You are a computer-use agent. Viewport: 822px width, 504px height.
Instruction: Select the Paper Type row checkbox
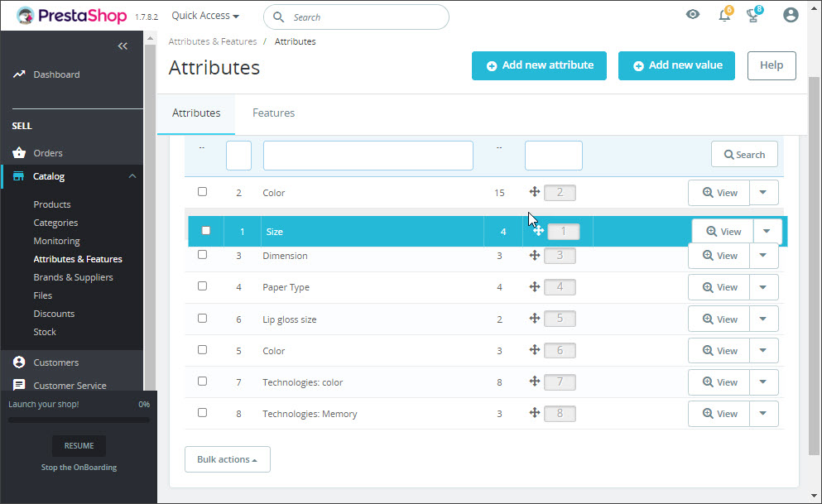(x=202, y=286)
